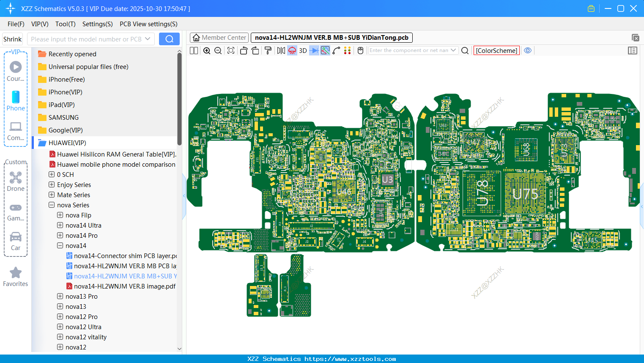Click the zoom out magnifier icon
Viewport: 644px width, 363px height.
click(x=218, y=51)
